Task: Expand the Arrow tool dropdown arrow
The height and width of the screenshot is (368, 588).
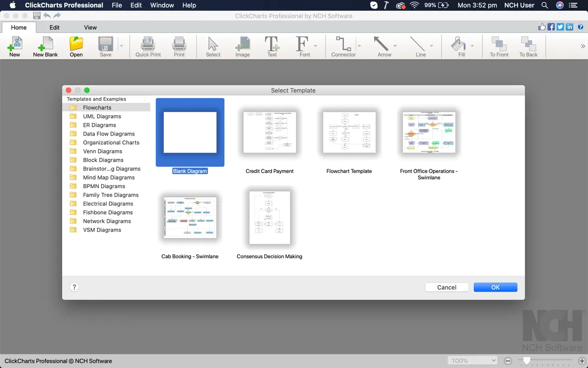Action: coord(395,46)
